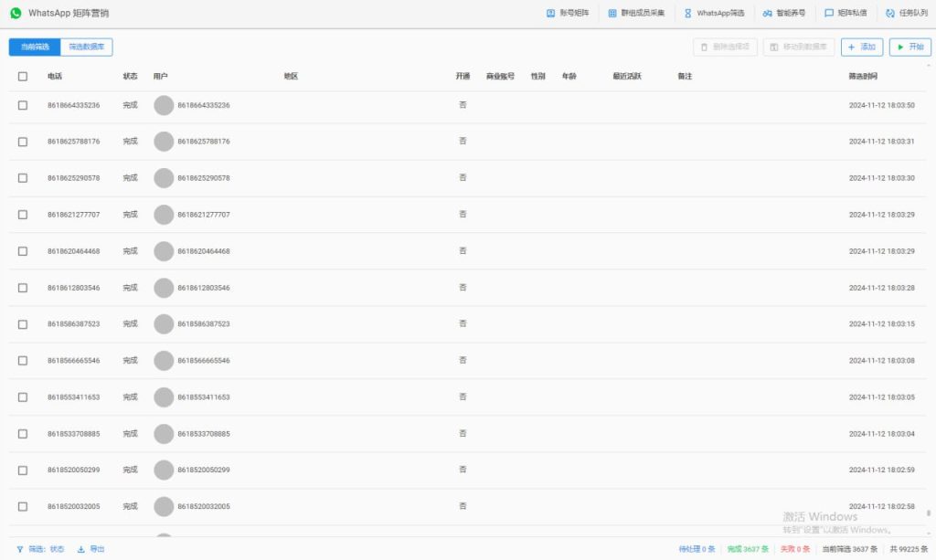Click the 完成 3637 条 status counter
936x560 pixels.
[748, 549]
